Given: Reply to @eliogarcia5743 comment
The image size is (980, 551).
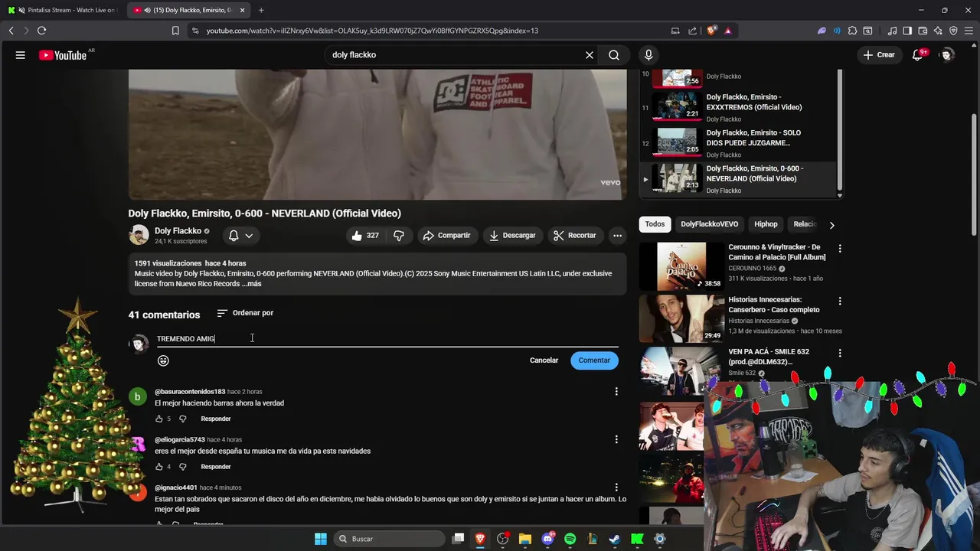Looking at the screenshot, I should 216,467.
